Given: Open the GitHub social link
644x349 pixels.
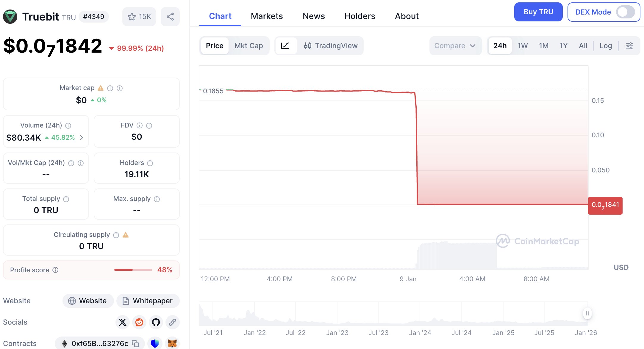Looking at the screenshot, I should (x=156, y=322).
